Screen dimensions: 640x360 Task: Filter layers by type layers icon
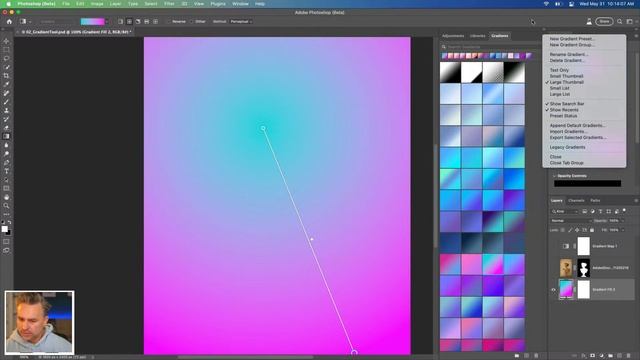click(600, 211)
